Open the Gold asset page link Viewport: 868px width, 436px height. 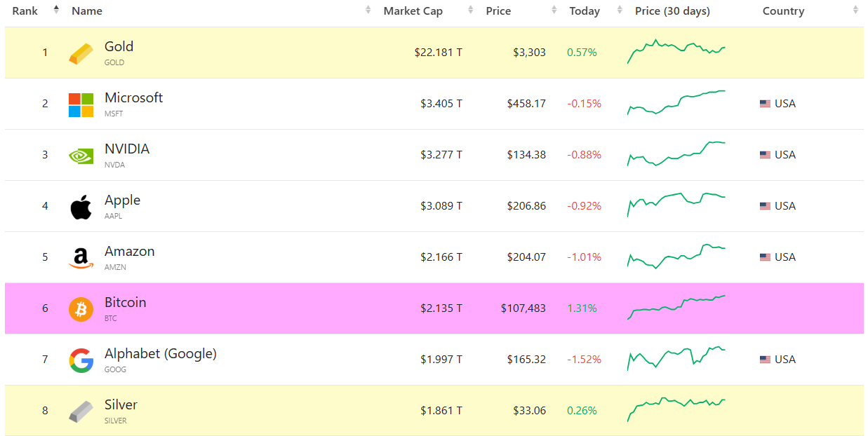coord(119,46)
